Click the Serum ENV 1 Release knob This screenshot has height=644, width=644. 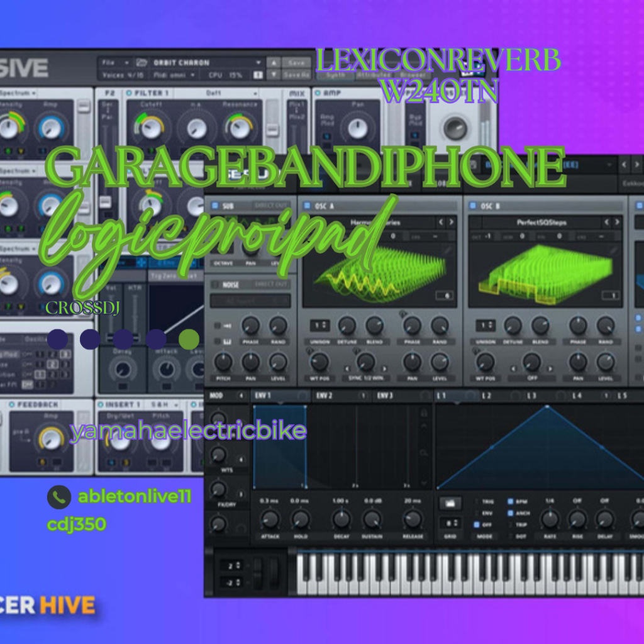click(413, 519)
